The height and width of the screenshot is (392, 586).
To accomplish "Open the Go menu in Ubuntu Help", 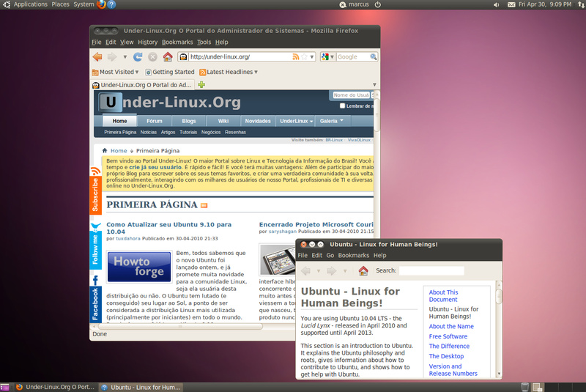I will coord(330,255).
